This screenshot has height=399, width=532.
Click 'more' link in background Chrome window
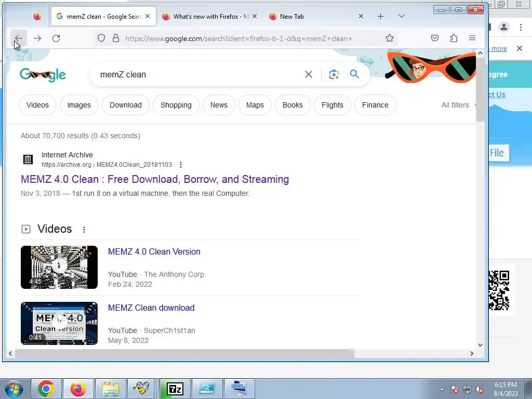[x=499, y=48]
